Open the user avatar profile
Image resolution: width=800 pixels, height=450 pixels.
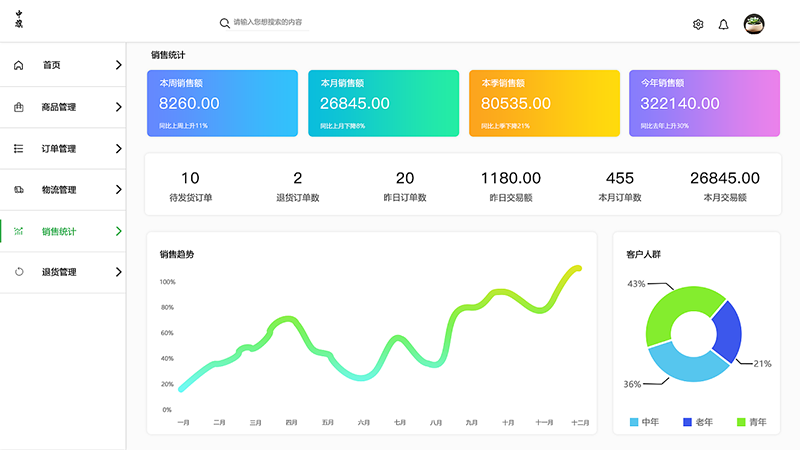[754, 24]
